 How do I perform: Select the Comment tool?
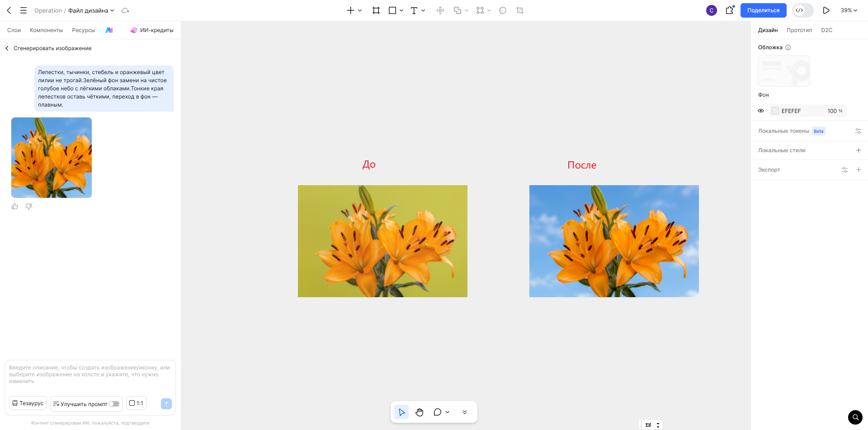pyautogui.click(x=437, y=412)
